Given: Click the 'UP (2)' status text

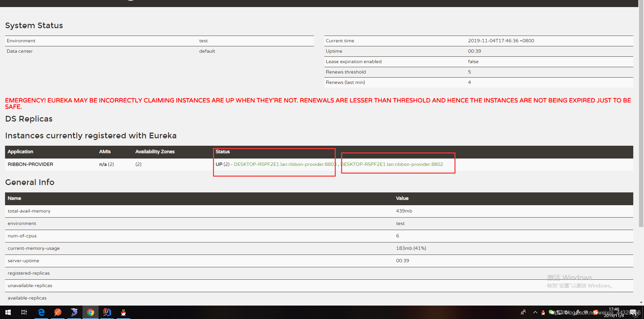Looking at the screenshot, I should click(222, 164).
